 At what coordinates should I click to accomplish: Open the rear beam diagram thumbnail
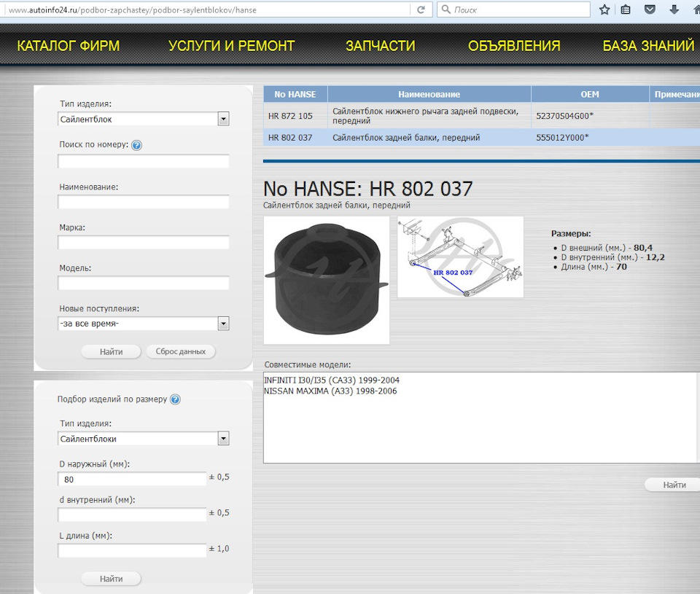click(459, 257)
